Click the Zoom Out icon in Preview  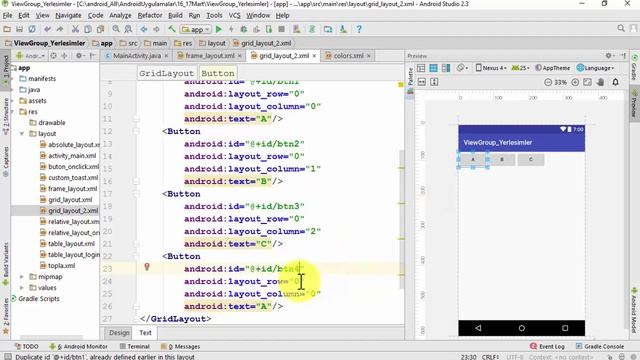(548, 82)
